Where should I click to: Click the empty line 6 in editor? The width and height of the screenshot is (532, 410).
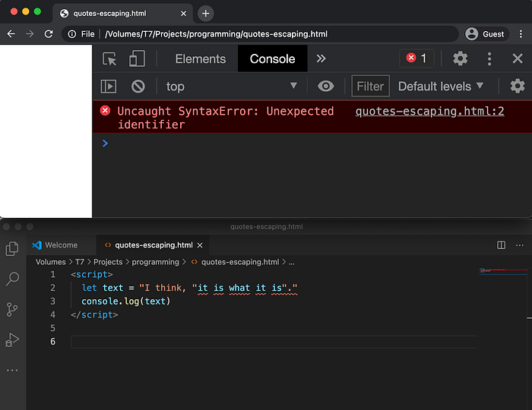[274, 342]
